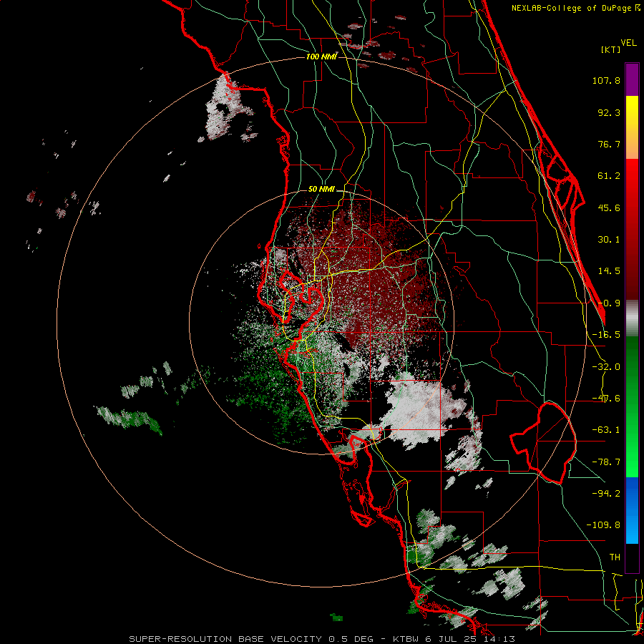
Task: Pick the black TH segment of the color bar
Action: [x=632, y=557]
